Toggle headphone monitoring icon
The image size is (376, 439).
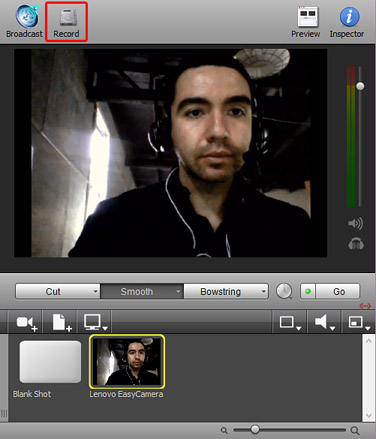click(x=356, y=243)
